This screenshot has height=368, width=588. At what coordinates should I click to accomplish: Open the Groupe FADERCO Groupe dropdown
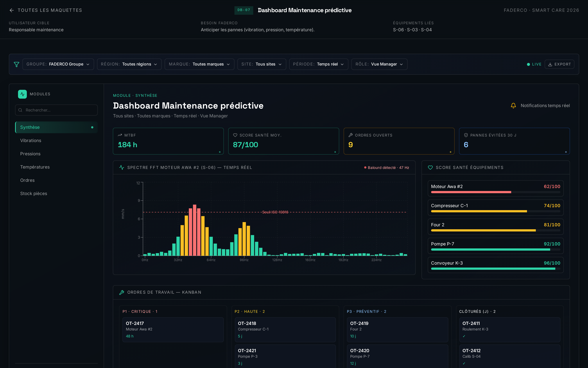pos(58,64)
